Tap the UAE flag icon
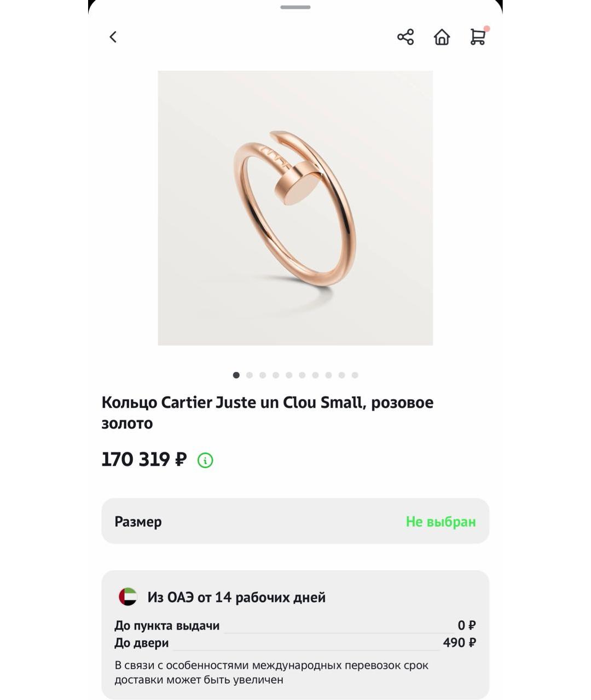Screen dimensions: 591x700 127,597
